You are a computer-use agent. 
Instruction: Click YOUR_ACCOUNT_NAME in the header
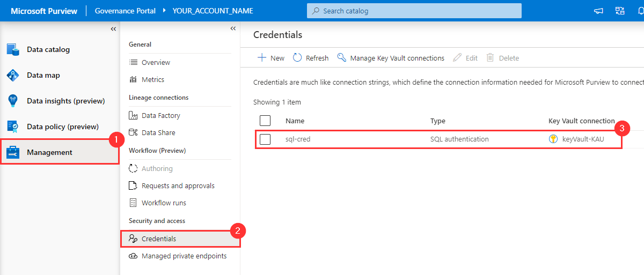(213, 11)
